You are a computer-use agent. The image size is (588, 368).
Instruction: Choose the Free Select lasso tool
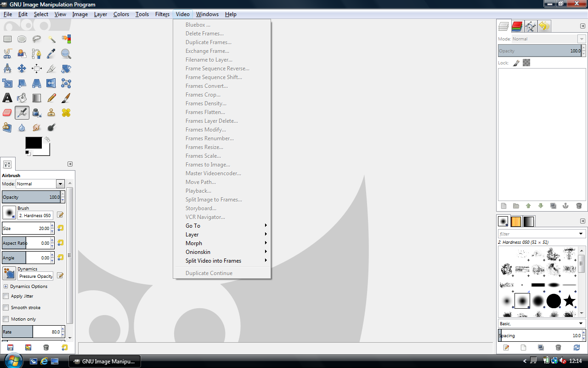[37, 39]
